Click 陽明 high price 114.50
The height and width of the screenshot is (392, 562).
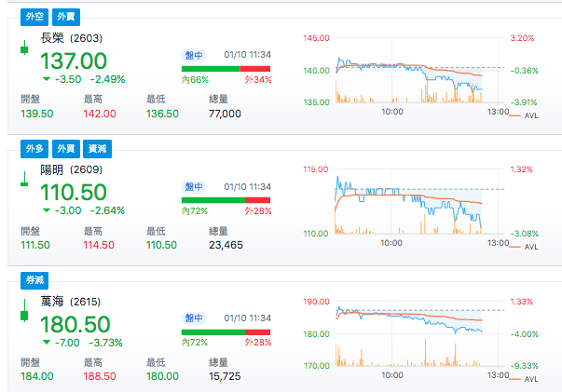pos(99,245)
